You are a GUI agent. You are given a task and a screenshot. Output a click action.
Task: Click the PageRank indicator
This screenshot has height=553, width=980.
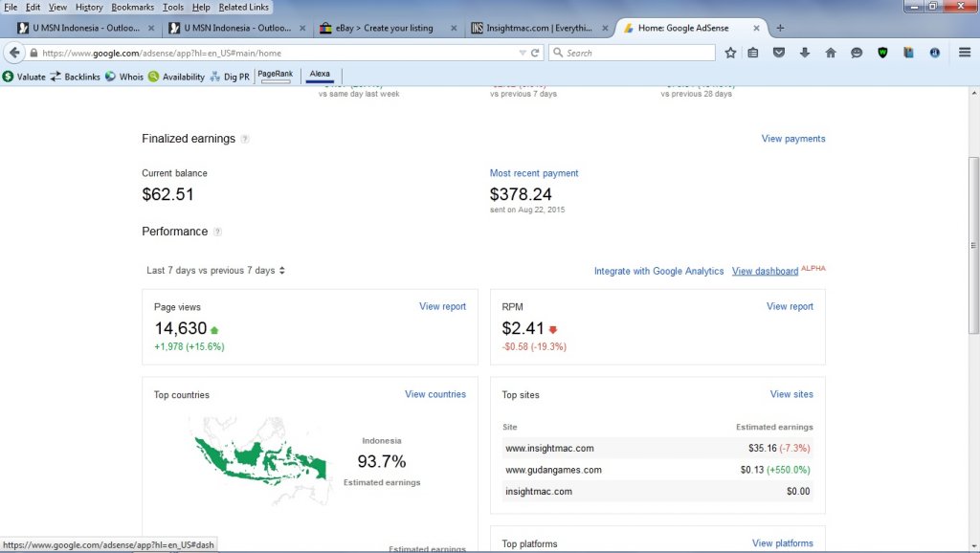(x=275, y=76)
